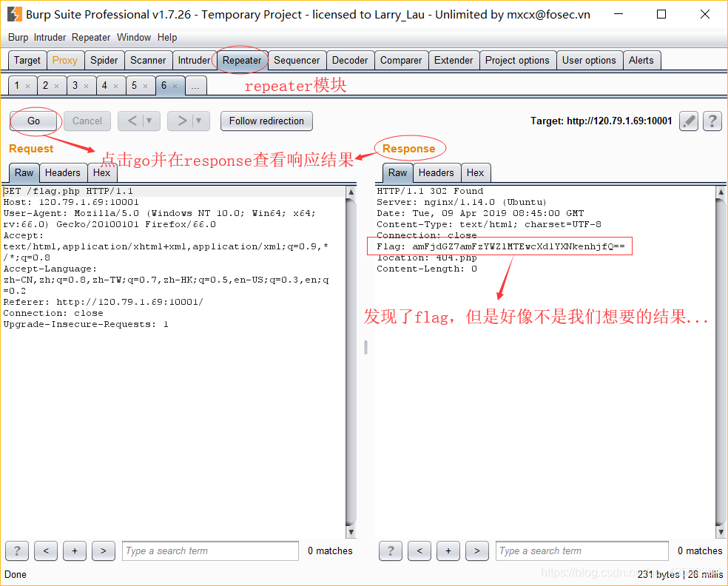Screen dimensions: 728x586
Task: Switch to the Scanner tab
Action: point(148,61)
